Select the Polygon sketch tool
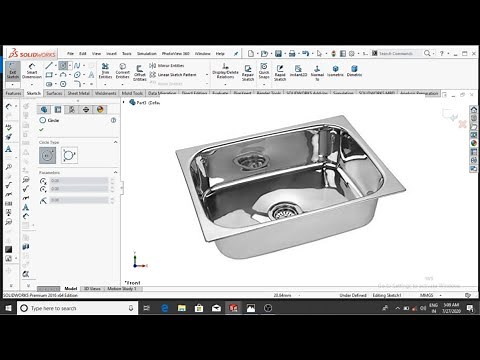This screenshot has width=480, height=360. (x=63, y=84)
